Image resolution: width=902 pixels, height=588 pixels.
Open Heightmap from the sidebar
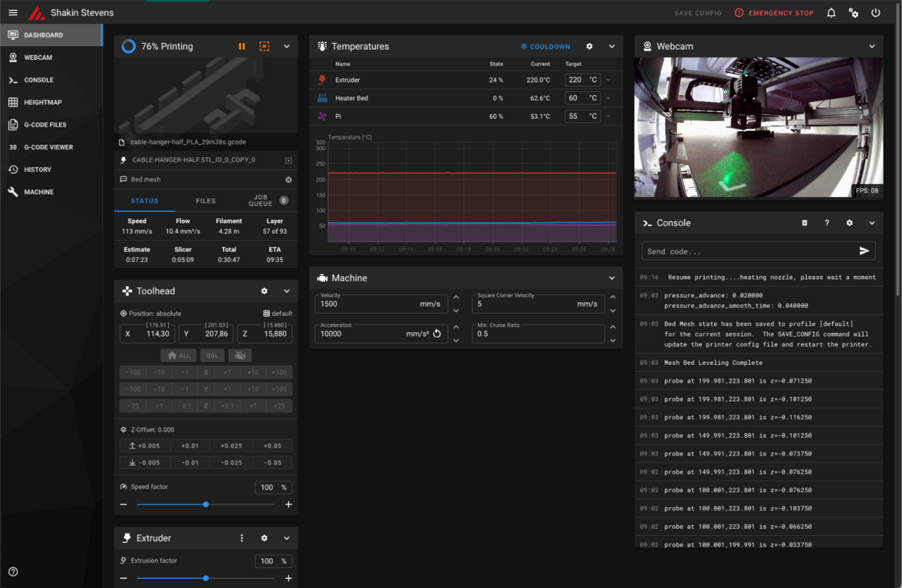point(42,102)
